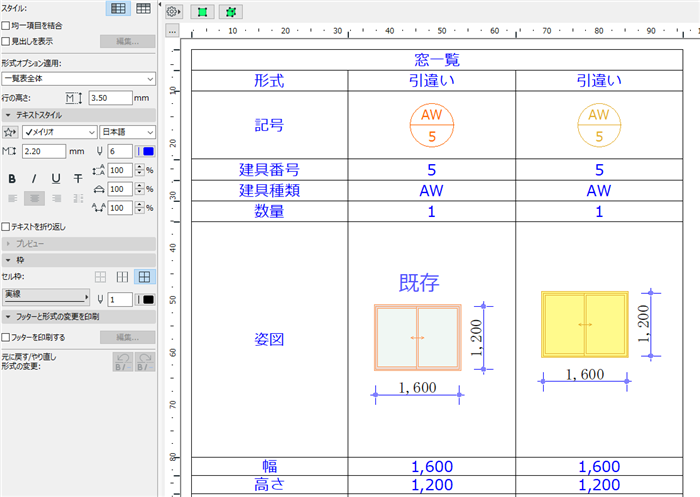Enable 見出しを表示 checkbox

point(6,41)
